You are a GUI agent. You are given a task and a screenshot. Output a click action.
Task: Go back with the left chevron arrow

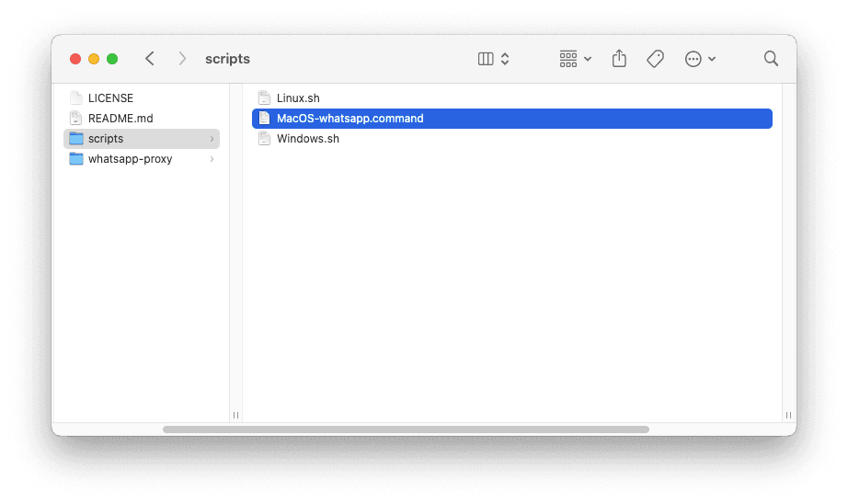click(150, 59)
